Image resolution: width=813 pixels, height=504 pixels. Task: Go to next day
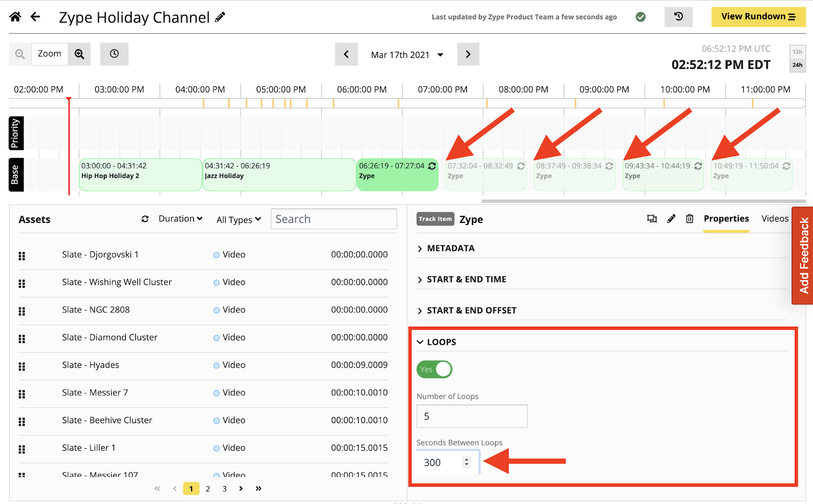[x=468, y=54]
